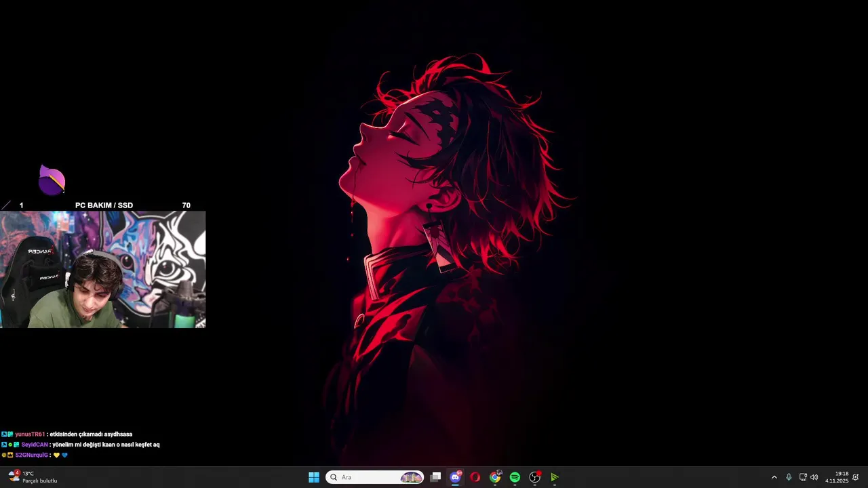868x488 pixels.
Task: Open network settings from the tray
Action: [803, 477]
